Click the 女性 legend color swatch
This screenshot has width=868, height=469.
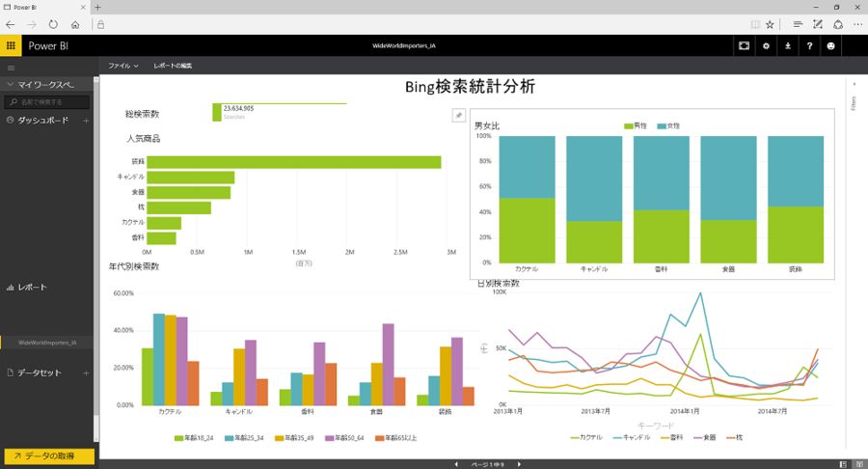pyautogui.click(x=663, y=126)
